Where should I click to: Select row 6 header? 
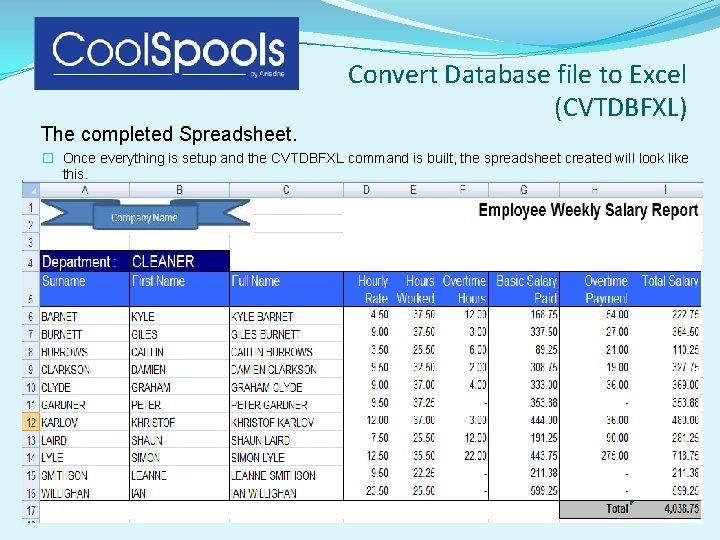point(31,316)
